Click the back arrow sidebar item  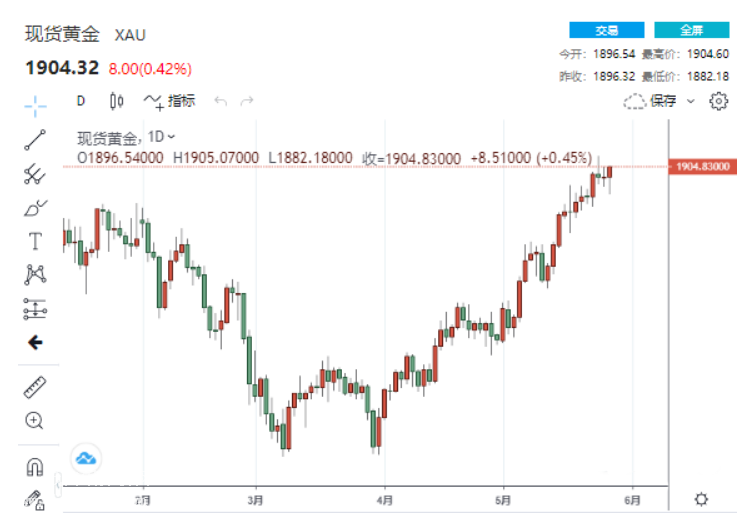coord(35,342)
